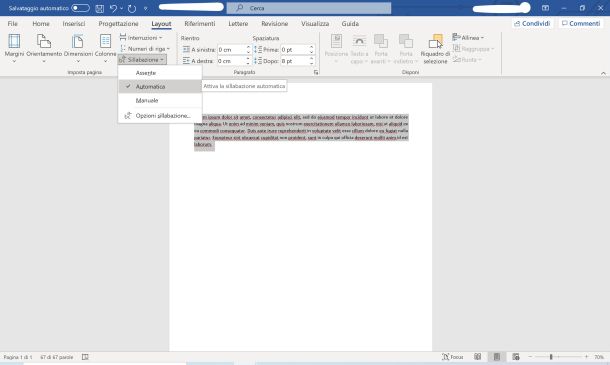Expand the Allinea dropdown
Screen dimensions: 610x365
468,38
